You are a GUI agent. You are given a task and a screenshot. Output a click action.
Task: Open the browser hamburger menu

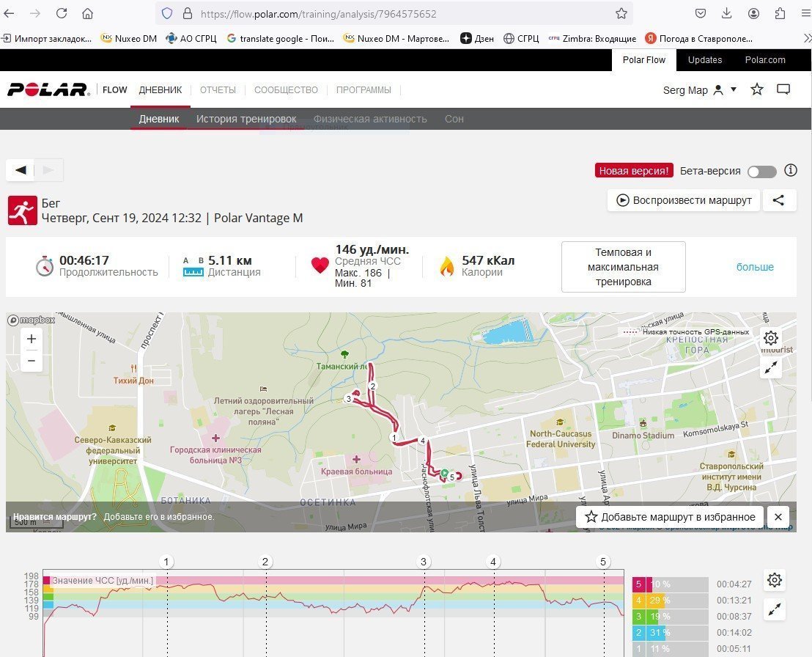click(x=805, y=13)
